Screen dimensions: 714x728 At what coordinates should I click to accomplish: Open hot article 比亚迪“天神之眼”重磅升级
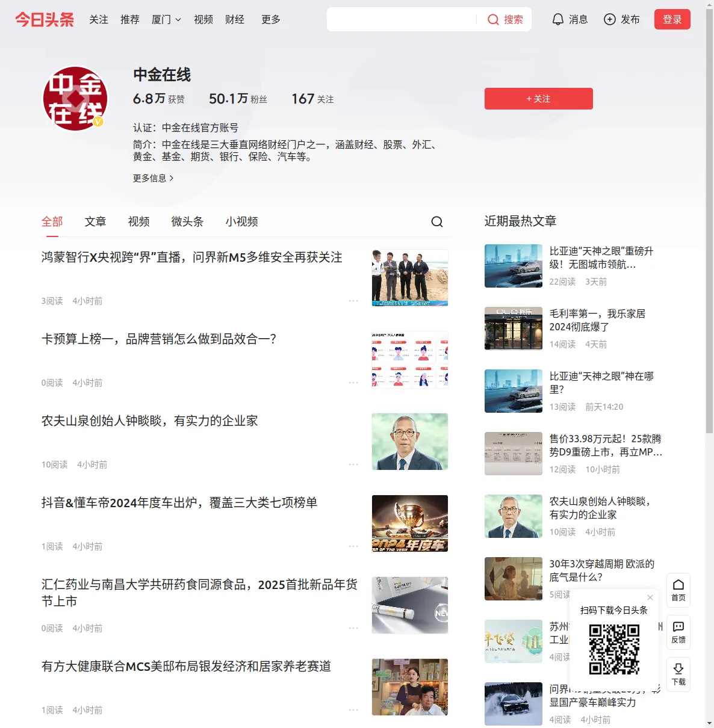(x=601, y=258)
